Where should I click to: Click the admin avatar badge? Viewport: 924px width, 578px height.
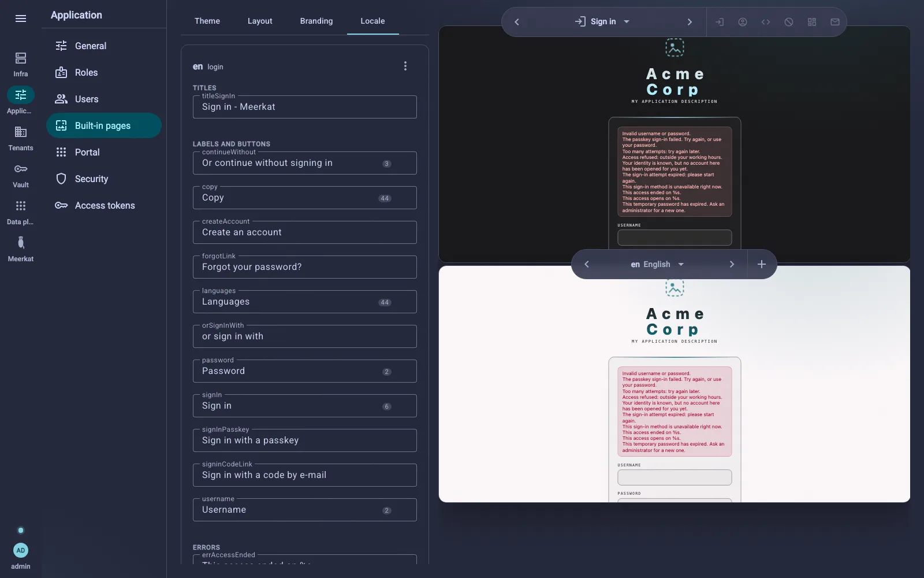coord(21,550)
